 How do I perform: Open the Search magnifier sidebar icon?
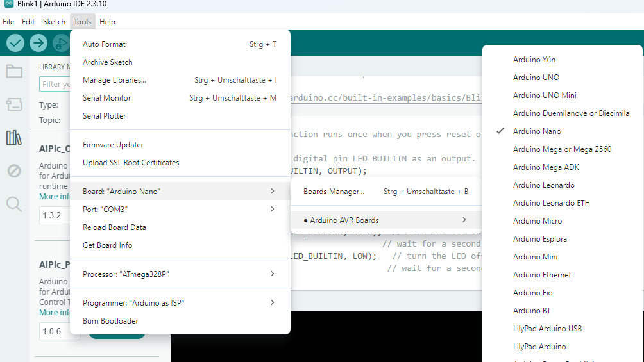pyautogui.click(x=14, y=204)
